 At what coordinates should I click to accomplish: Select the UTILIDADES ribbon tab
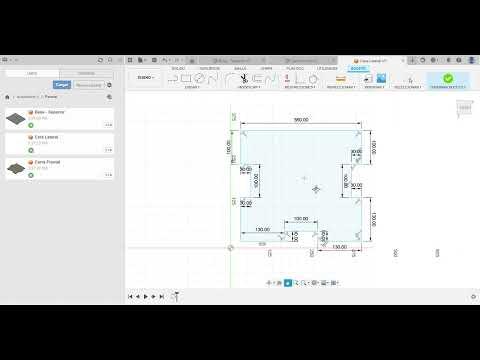pos(327,68)
